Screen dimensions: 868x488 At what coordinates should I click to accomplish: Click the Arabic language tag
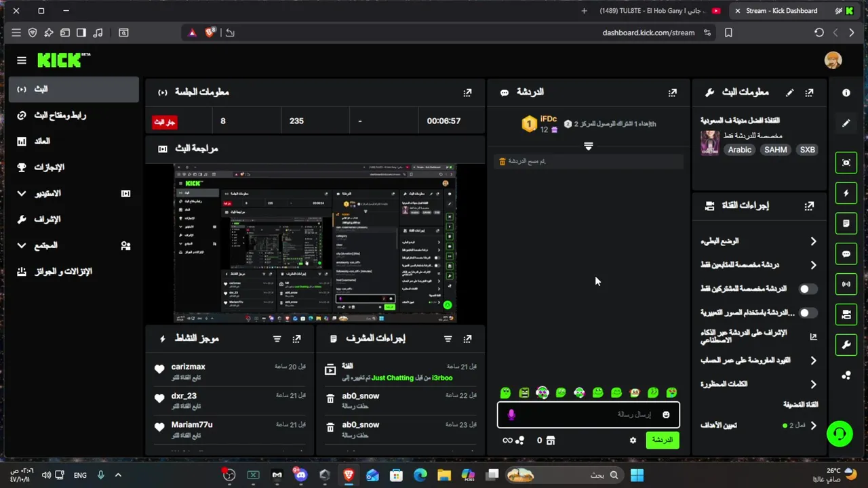(x=739, y=150)
